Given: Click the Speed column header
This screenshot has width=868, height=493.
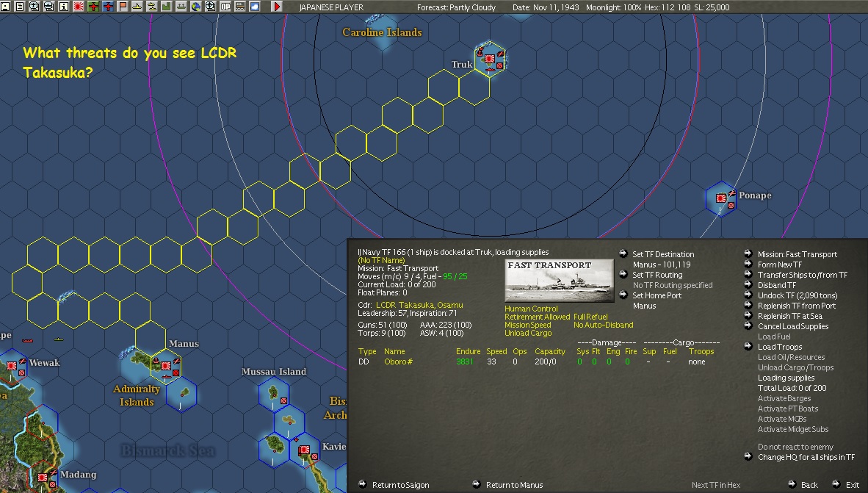Looking at the screenshot, I should pos(496,351).
